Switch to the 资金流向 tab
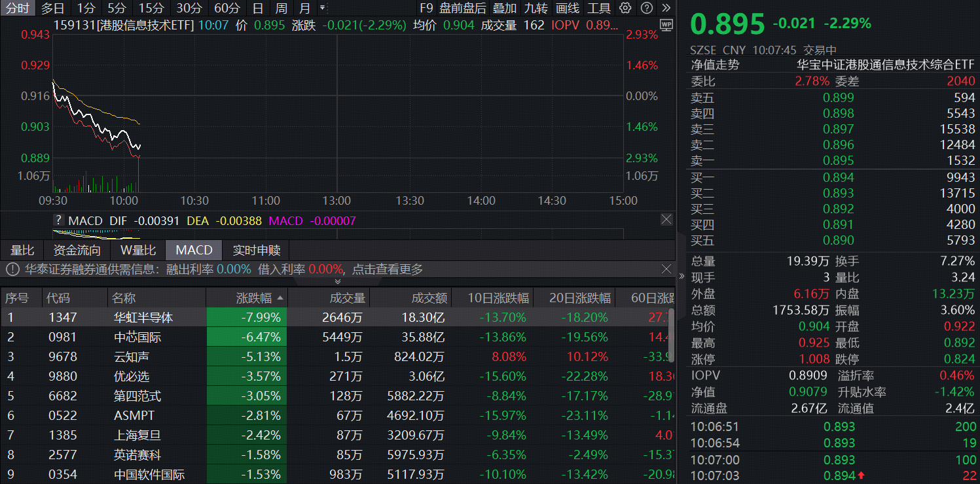This screenshot has width=980, height=484. (x=77, y=249)
